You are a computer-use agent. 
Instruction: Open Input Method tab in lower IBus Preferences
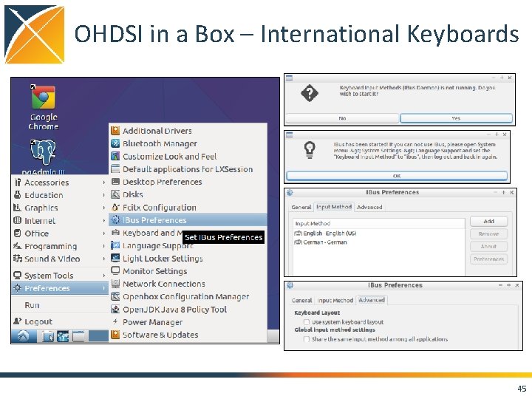point(335,300)
